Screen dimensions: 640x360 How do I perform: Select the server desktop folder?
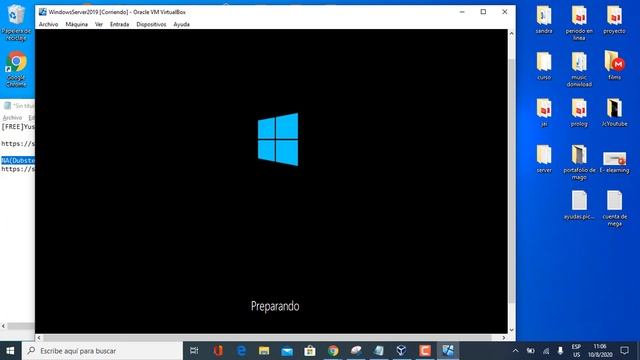pos(544,159)
